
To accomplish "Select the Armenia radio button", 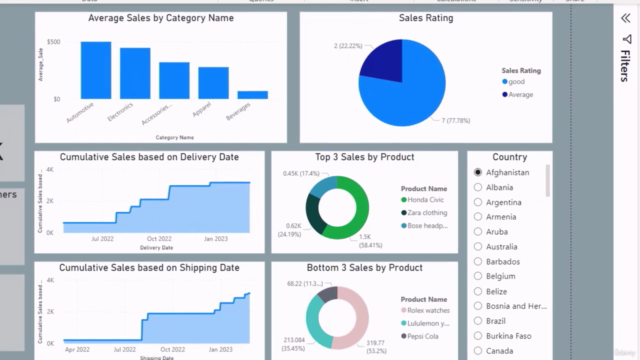I will coord(478,217).
